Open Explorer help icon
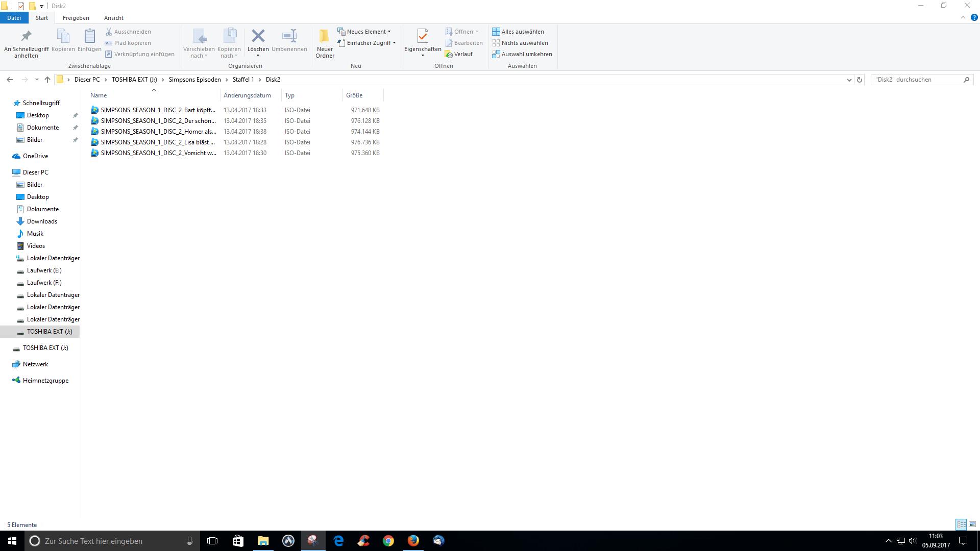980x551 pixels. (974, 17)
